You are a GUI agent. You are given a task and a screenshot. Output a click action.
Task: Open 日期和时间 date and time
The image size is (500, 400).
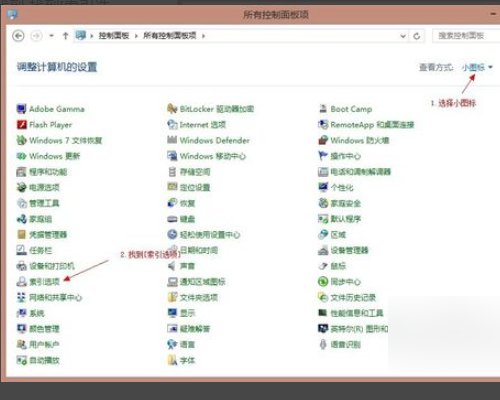pos(199,250)
